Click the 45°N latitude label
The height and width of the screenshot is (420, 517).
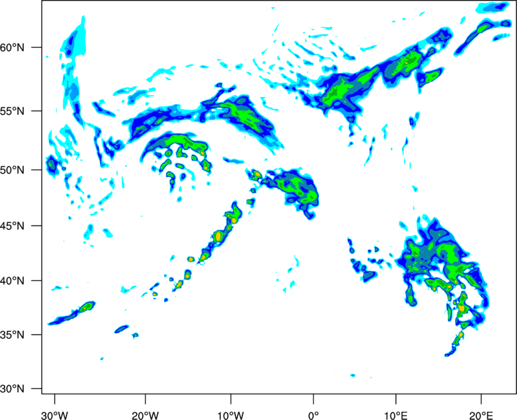12,226
